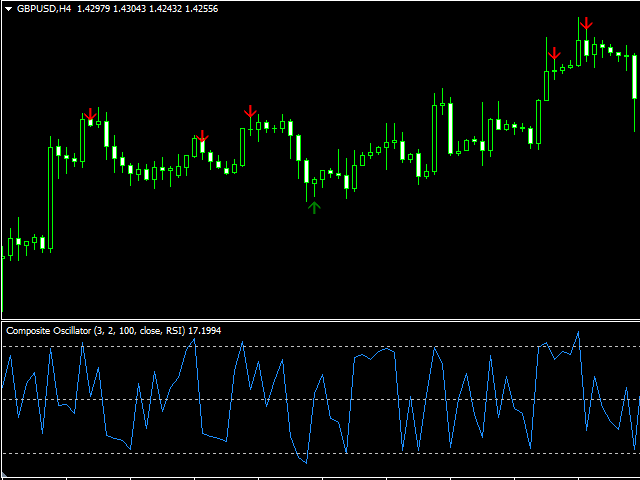Select the oscillator value 17.1994
Image resolution: width=640 pixels, height=480 pixels.
(205, 331)
